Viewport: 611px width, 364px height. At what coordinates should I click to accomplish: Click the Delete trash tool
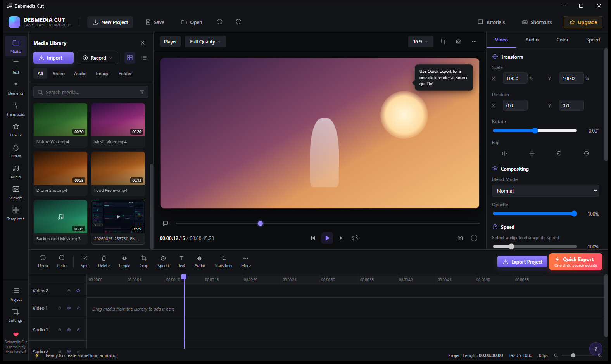coord(104,261)
